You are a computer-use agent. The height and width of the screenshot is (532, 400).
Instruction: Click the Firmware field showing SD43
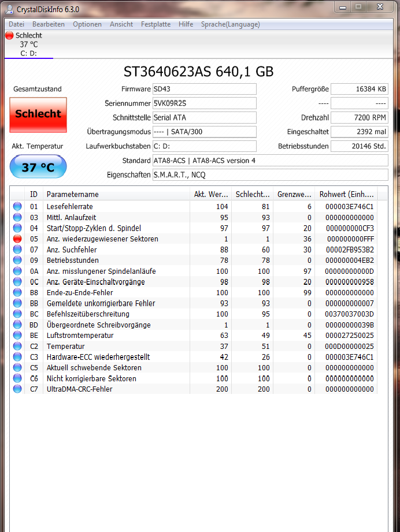tap(205, 89)
